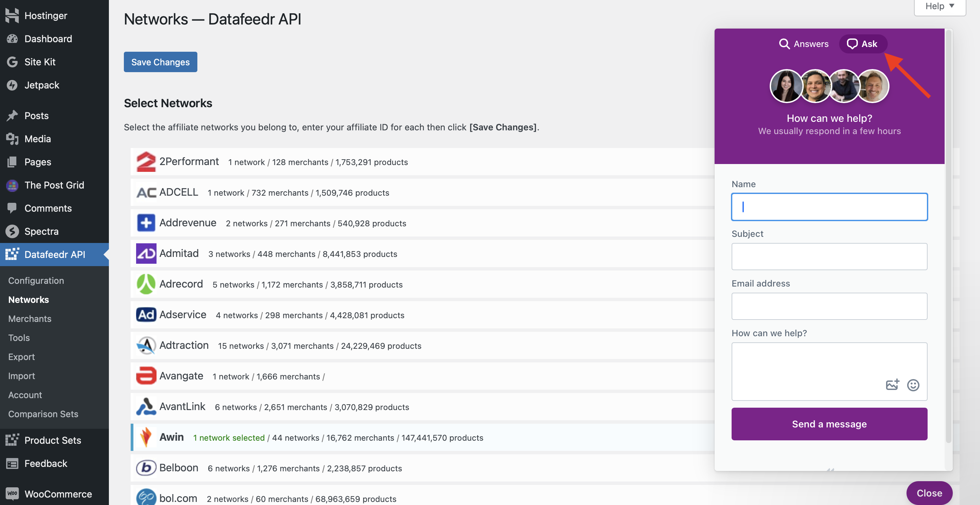This screenshot has height=505, width=980.
Task: Expand the 2Performant network row
Action: point(422,162)
